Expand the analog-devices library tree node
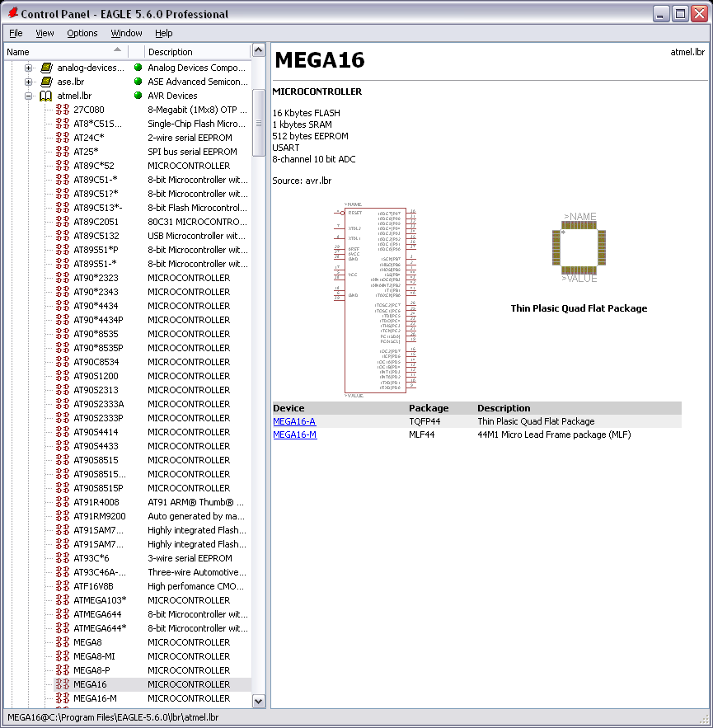713x728 pixels. (28, 68)
